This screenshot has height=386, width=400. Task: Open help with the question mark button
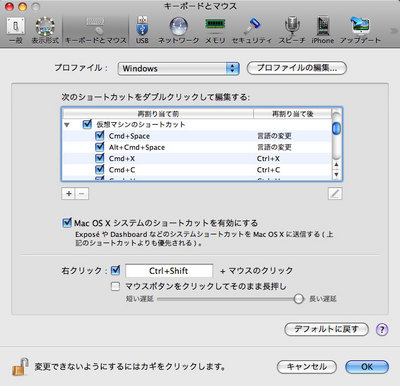(382, 330)
